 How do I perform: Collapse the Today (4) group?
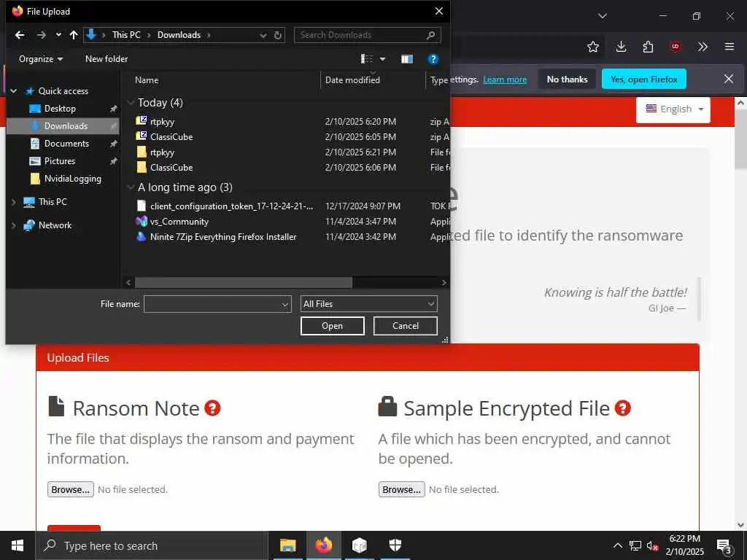pyautogui.click(x=131, y=103)
